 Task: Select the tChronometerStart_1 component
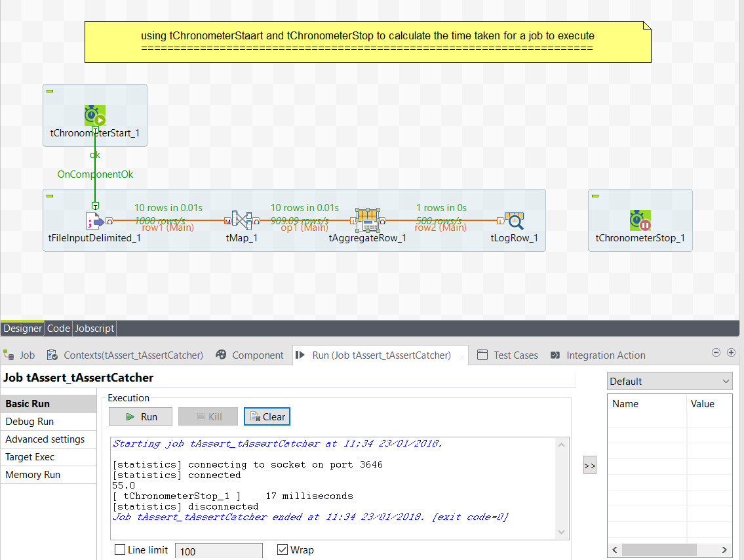[x=94, y=114]
